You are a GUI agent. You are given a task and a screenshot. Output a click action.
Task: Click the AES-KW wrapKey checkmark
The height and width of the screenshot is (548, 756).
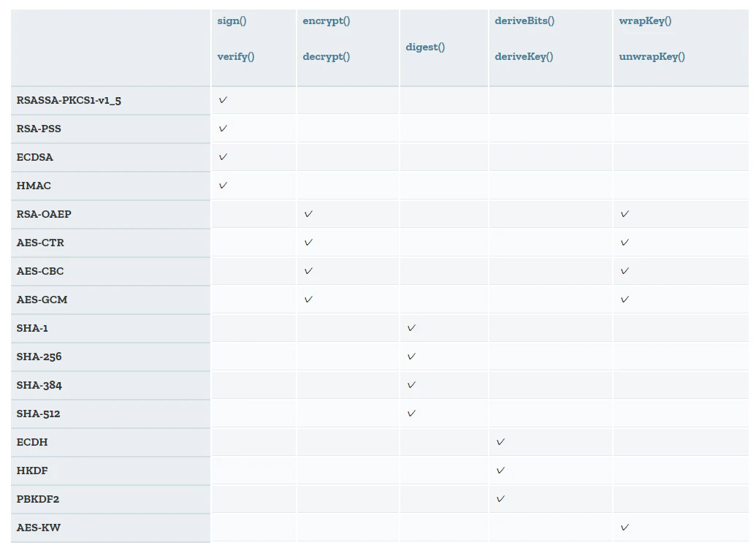[625, 528]
